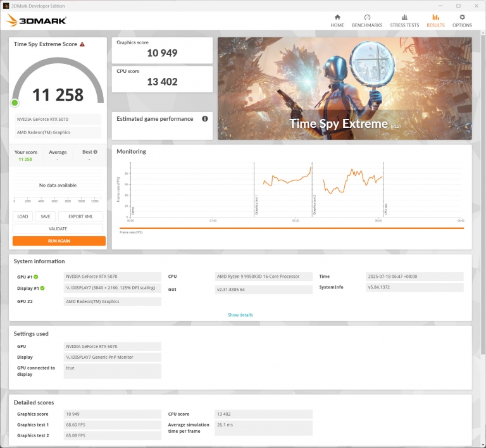
Task: Click the LOAD button
Action: (23, 216)
